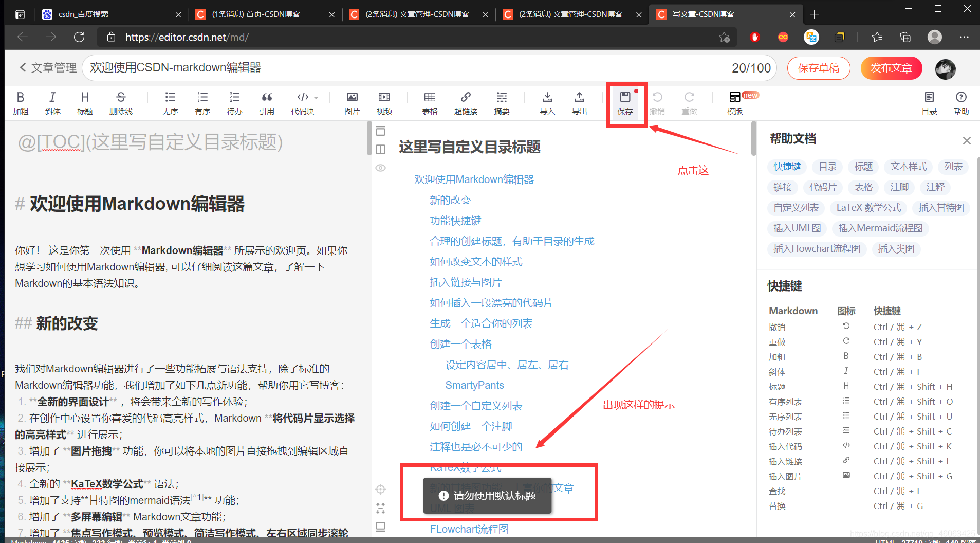Select 文本样式 help tag
Screen dimensions: 980x543
pos(909,167)
